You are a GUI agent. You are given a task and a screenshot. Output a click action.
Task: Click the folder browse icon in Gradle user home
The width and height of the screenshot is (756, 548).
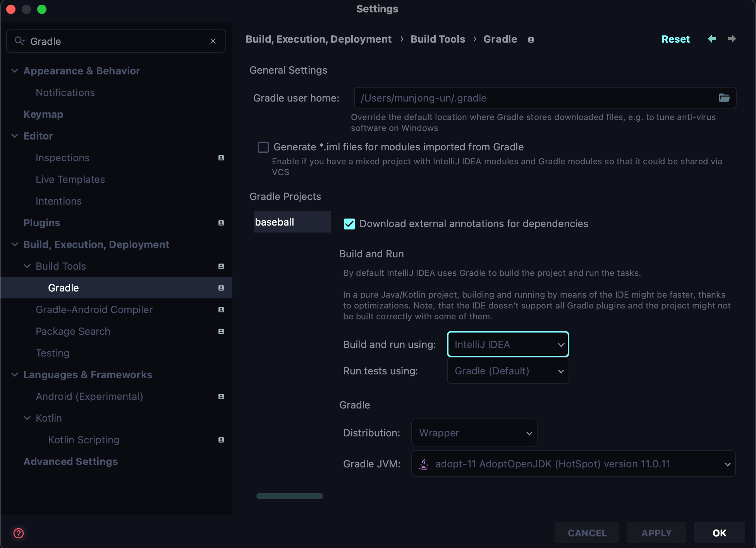[724, 98]
